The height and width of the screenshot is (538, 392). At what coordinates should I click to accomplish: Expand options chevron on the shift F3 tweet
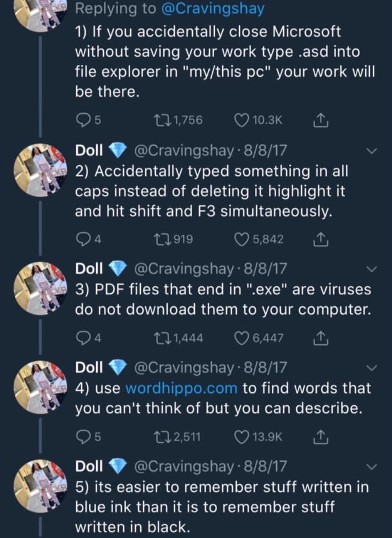click(x=372, y=151)
